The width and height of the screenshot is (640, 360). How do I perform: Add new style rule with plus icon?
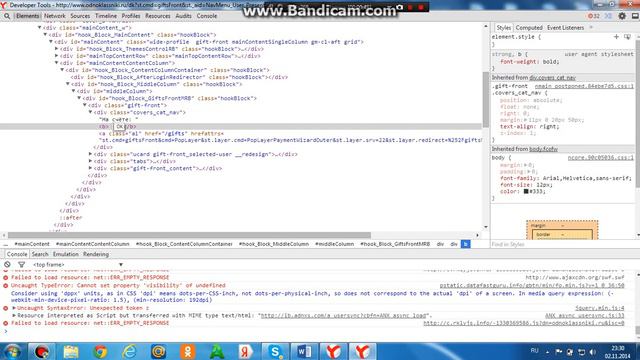click(616, 37)
